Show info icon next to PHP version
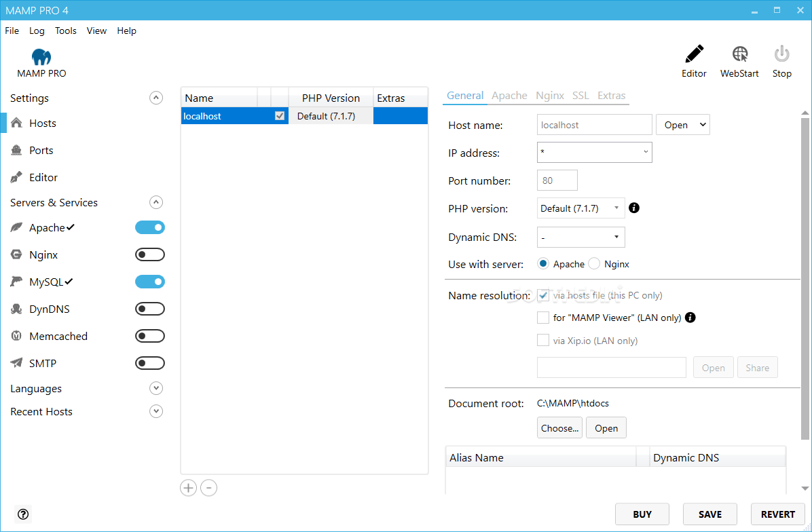812x532 pixels. 634,208
